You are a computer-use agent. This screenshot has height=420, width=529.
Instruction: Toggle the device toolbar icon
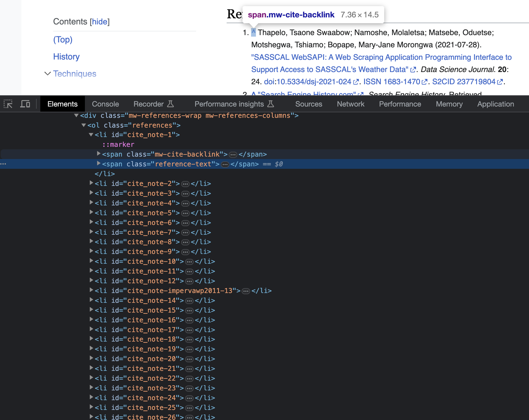click(25, 104)
